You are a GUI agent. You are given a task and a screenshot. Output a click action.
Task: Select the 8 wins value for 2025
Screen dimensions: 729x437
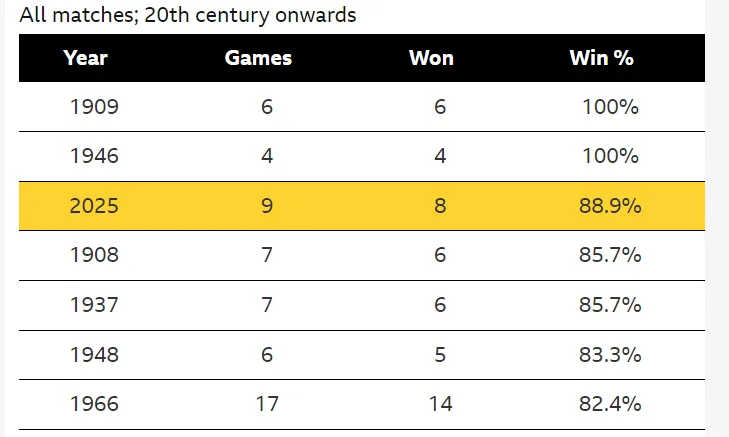[440, 206]
